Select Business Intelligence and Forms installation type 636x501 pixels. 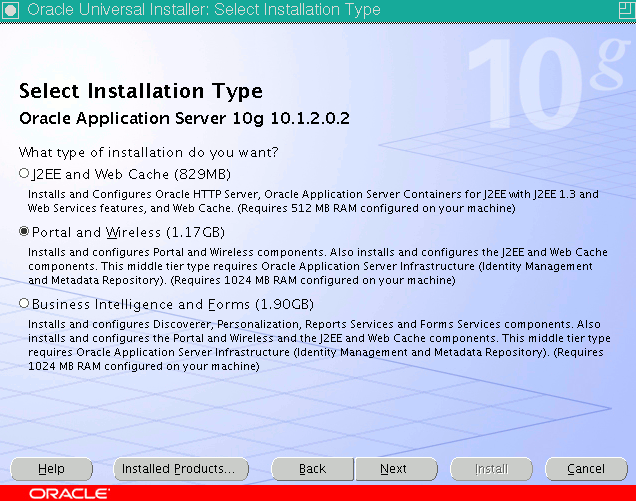click(x=24, y=303)
